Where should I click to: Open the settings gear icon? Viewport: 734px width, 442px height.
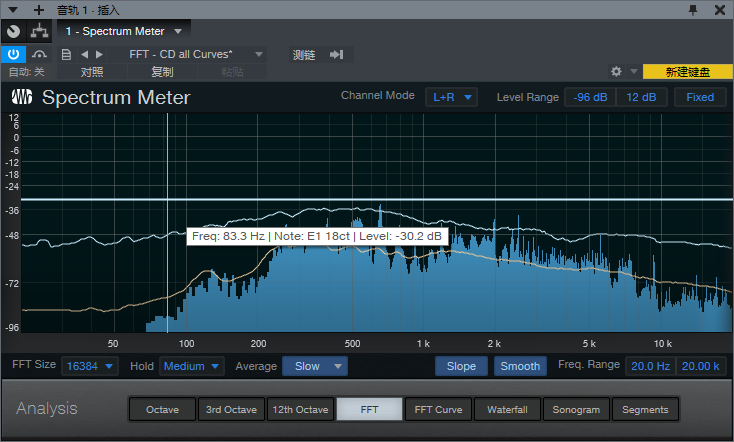616,72
